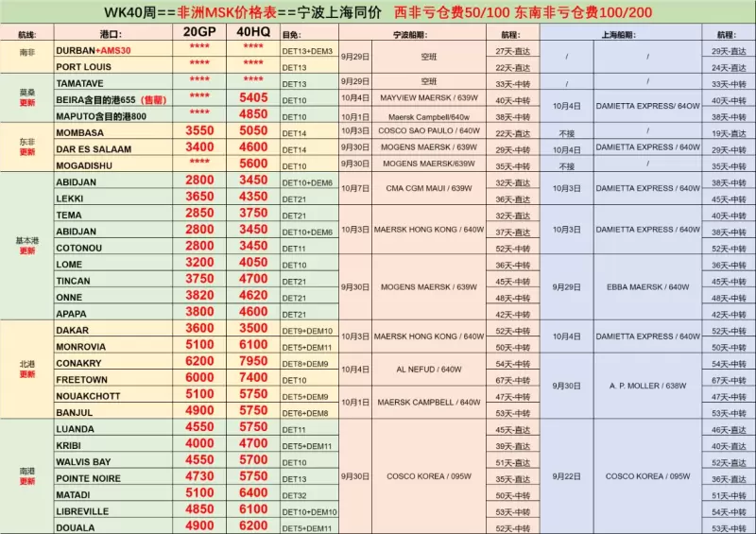The width and height of the screenshot is (756, 534).
Task: Click the EBBA MAERSK / 640W vessel cell
Action: pyautogui.click(x=647, y=287)
